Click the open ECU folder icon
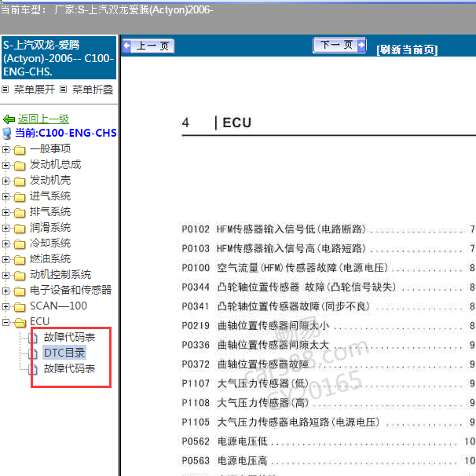This screenshot has height=476, width=476. point(20,322)
